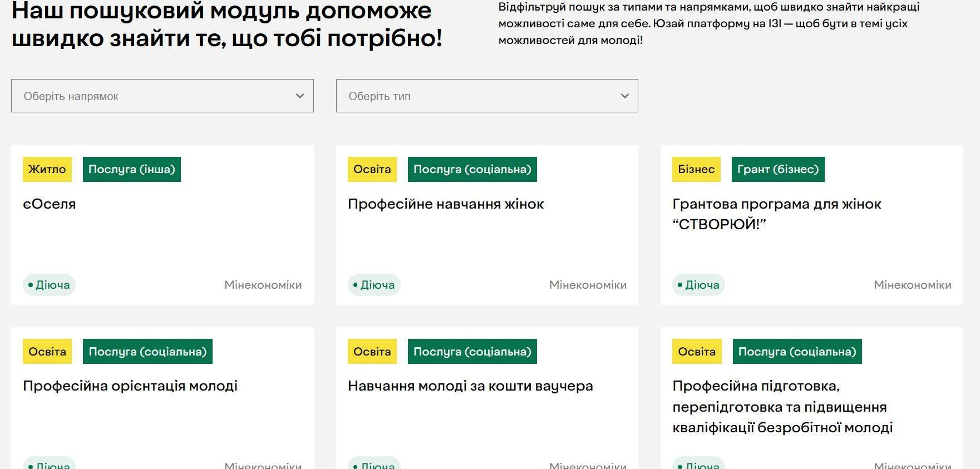
Task: Click 'Діюча' status badge on єОселя card
Action: 49,285
